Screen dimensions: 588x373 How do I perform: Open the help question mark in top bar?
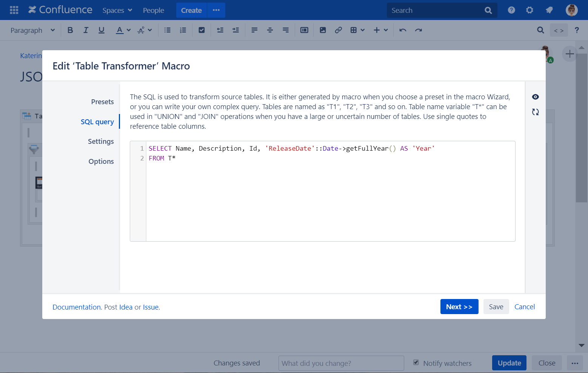coord(511,10)
